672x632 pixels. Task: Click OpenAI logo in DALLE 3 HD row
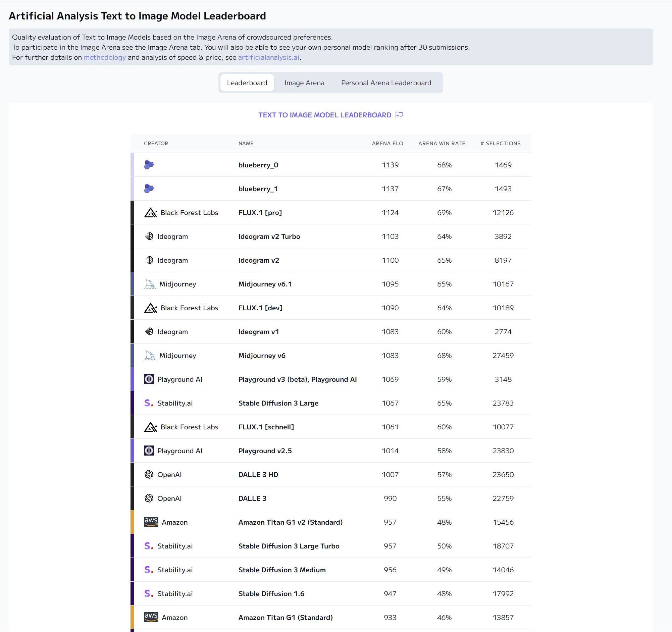(149, 475)
